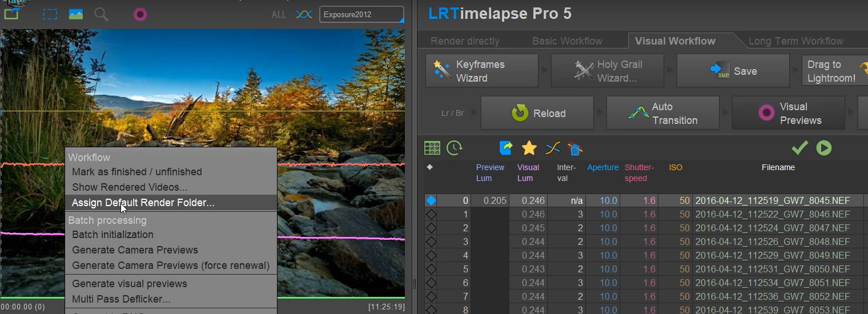Click the ISO column header

(x=676, y=167)
